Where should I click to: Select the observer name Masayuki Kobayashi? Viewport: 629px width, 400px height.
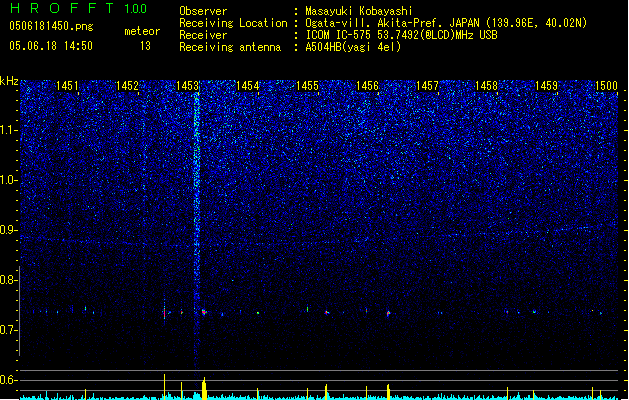coord(359,11)
